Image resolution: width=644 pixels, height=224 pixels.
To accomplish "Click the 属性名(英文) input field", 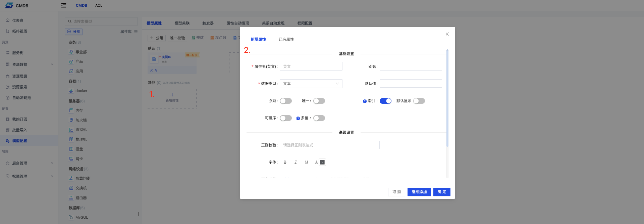I will (x=311, y=66).
